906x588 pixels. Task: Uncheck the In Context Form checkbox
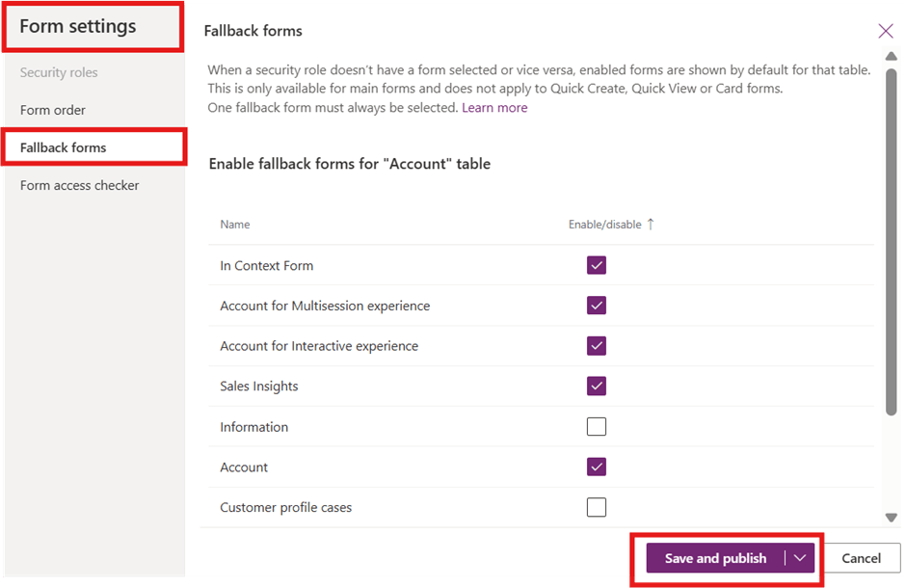click(x=597, y=266)
